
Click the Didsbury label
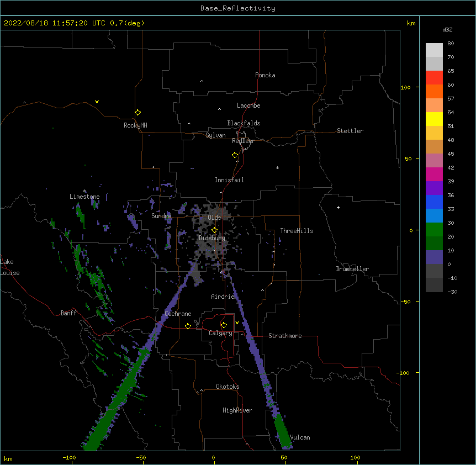click(x=211, y=238)
